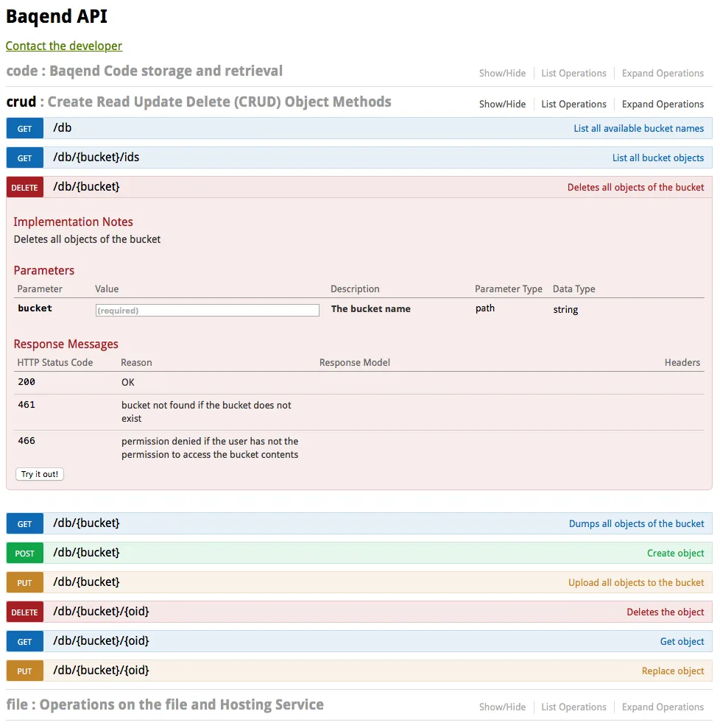This screenshot has height=728, width=720.
Task: Click the 'The bucket name' description cell
Action: [x=370, y=309]
